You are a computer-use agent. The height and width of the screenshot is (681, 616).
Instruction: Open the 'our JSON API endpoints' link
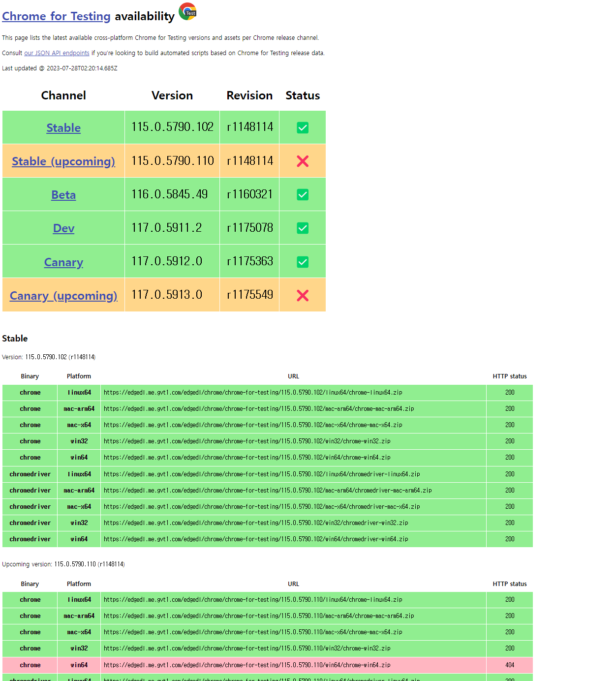[x=57, y=53]
